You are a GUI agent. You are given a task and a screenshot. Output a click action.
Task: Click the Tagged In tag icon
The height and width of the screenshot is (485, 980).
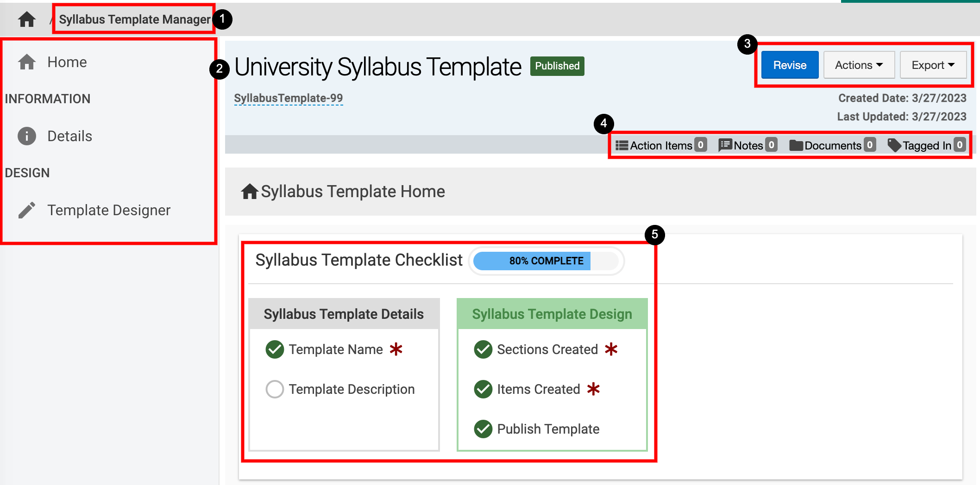tap(894, 145)
